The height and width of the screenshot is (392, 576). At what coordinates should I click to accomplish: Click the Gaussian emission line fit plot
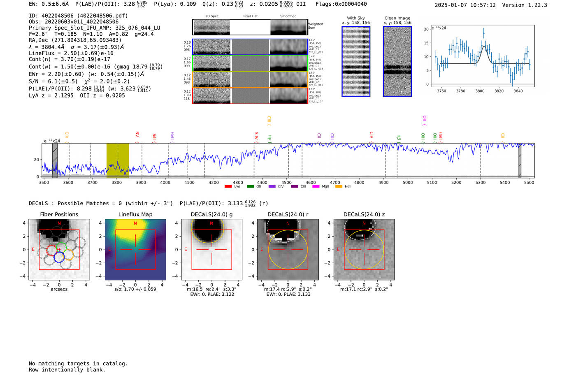(482, 56)
